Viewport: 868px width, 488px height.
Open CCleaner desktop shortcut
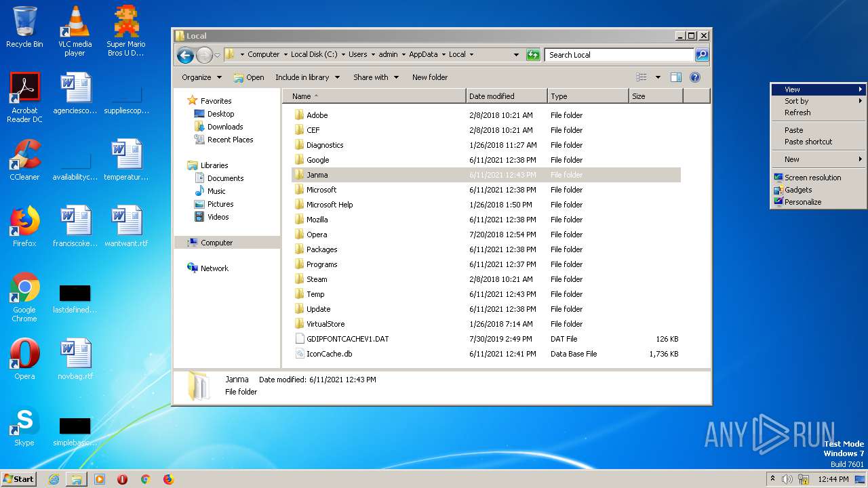pyautogui.click(x=24, y=161)
